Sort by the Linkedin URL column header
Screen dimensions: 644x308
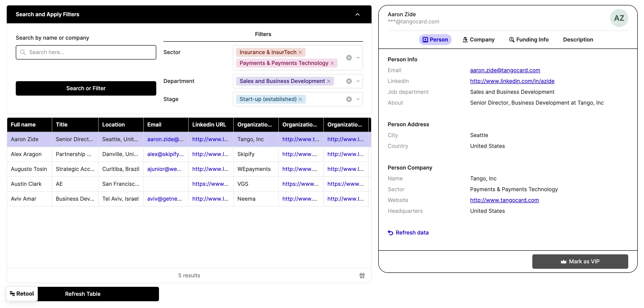tap(211, 125)
